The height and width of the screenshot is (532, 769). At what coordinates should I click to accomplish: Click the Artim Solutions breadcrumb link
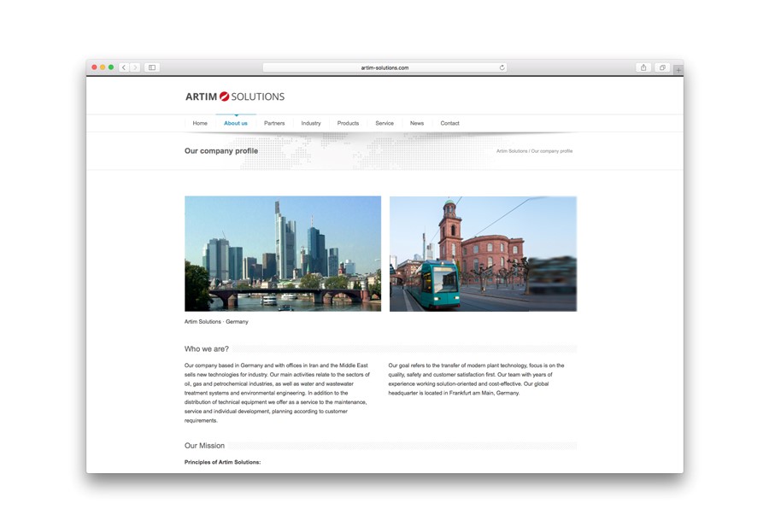tap(511, 151)
